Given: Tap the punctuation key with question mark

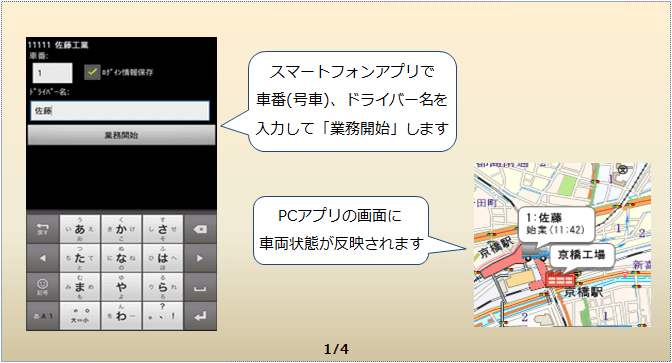Looking at the screenshot, I should (x=163, y=316).
